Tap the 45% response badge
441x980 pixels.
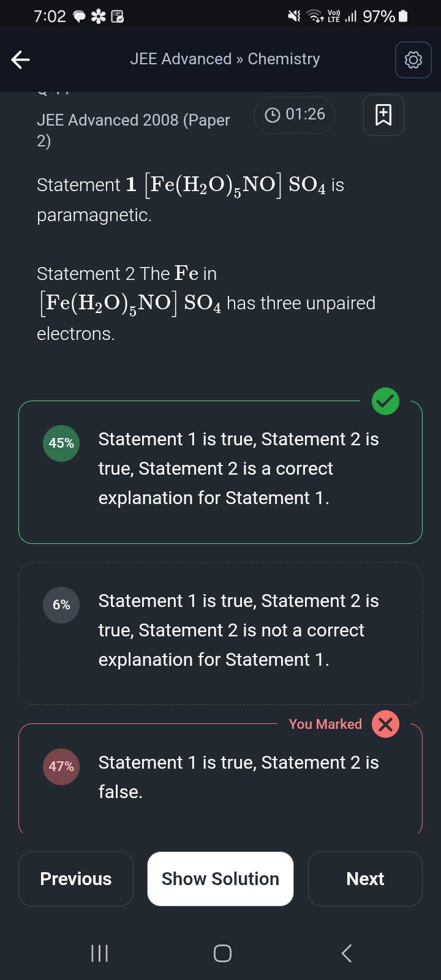pos(61,443)
